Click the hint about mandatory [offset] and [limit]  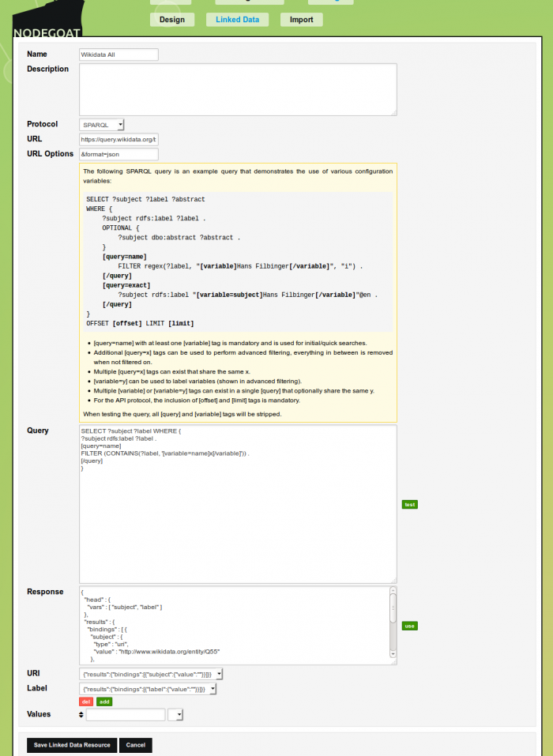(197, 401)
